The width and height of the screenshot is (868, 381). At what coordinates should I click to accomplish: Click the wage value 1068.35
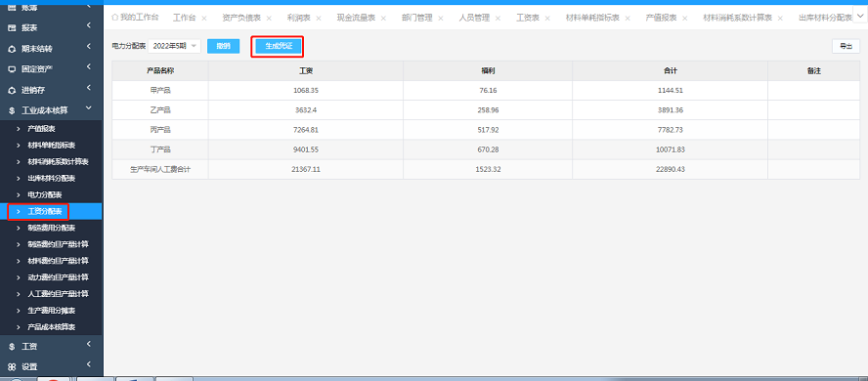tap(306, 90)
